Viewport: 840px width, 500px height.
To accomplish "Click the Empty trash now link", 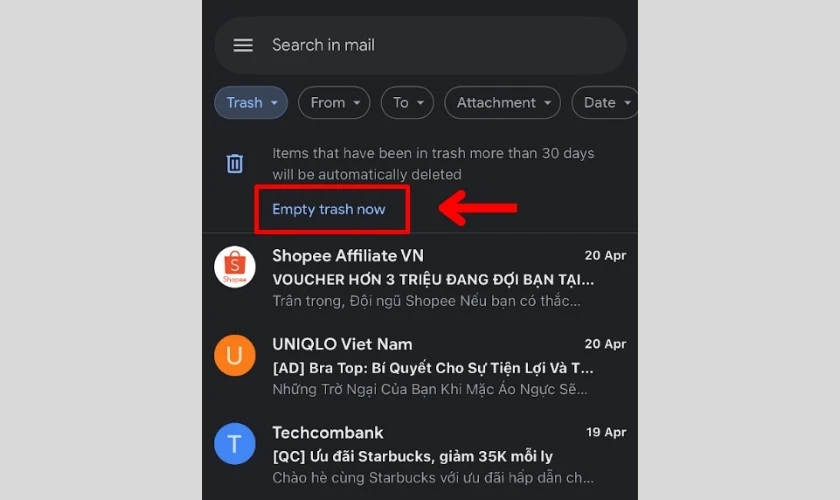I will [328, 209].
